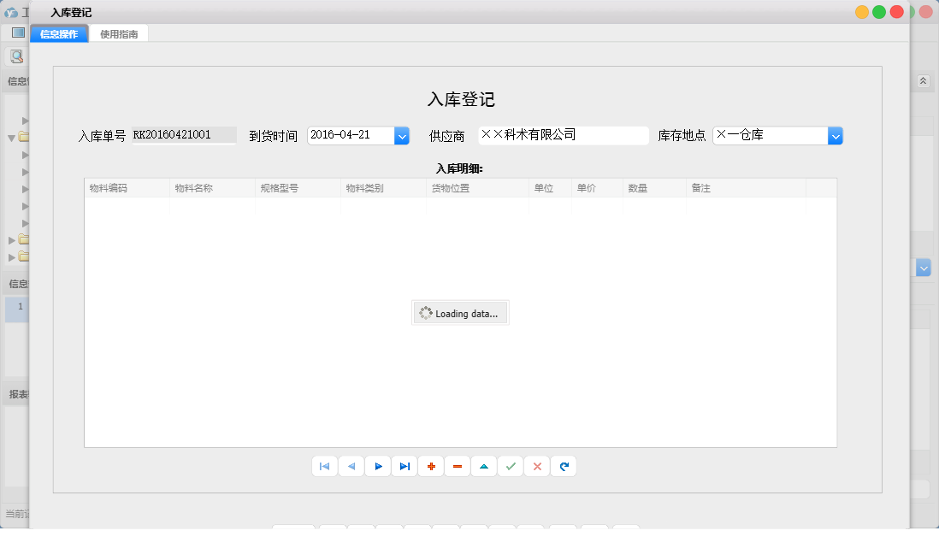Select the 信息操作 tab

(x=58, y=32)
